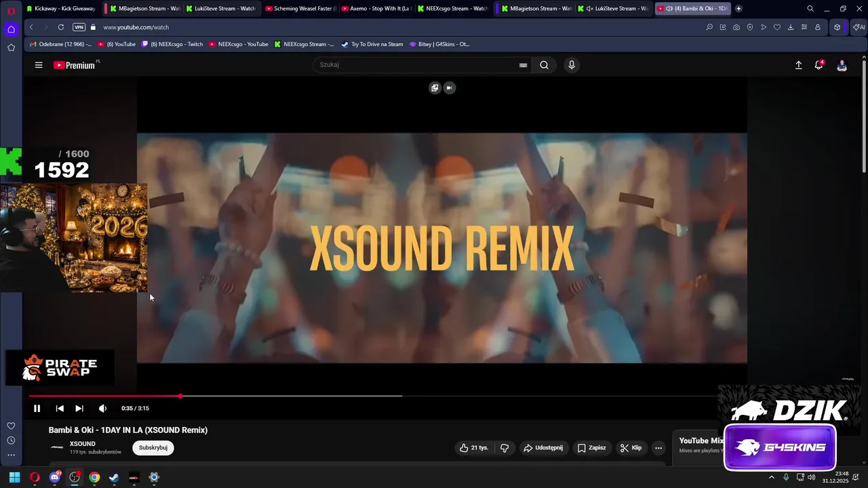Open Opera extensions cube icon

click(837, 27)
